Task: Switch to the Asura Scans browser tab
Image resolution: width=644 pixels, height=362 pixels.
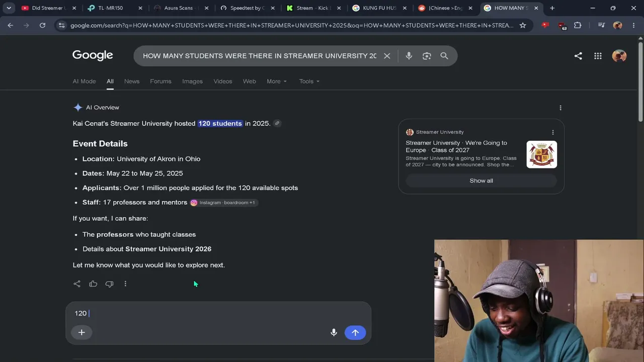Action: click(180, 8)
